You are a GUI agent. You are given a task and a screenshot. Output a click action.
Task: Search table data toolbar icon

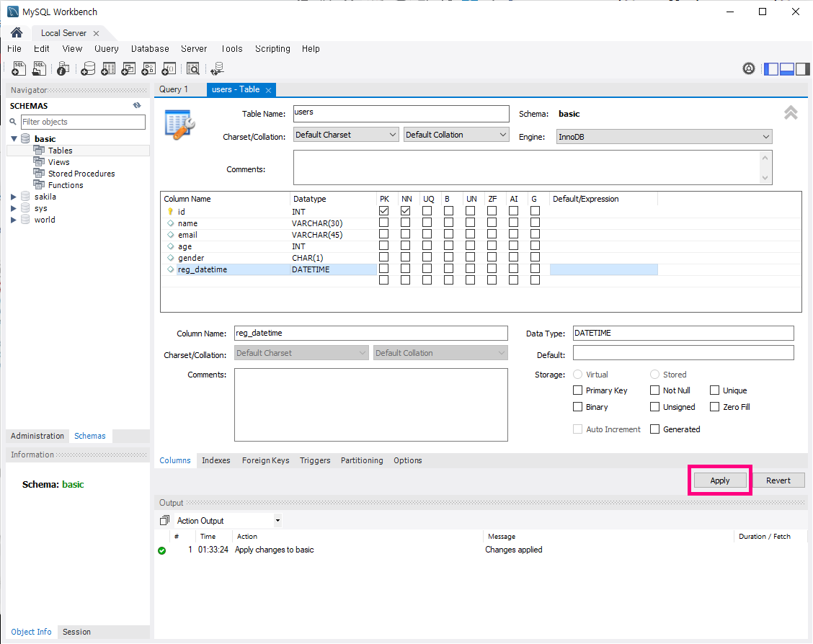coord(193,68)
